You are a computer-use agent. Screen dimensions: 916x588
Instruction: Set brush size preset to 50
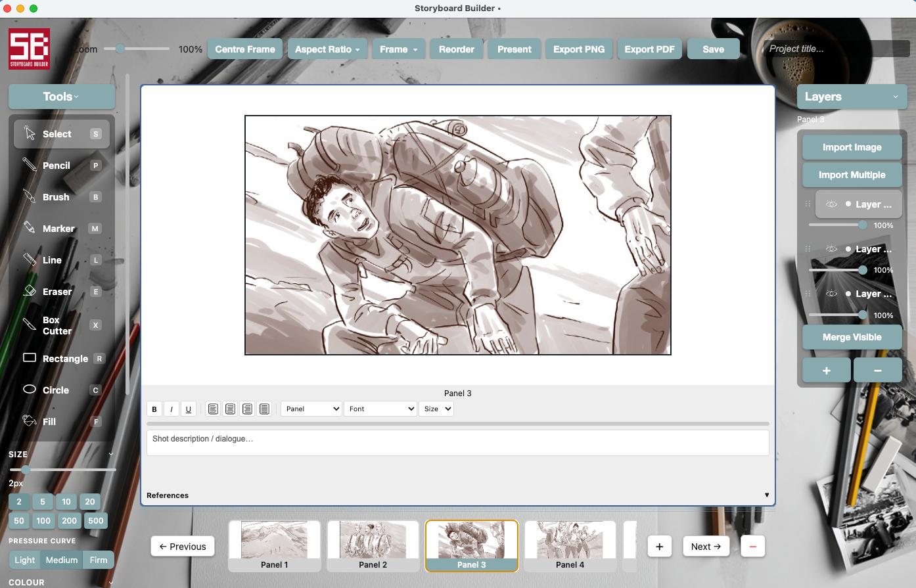tap(18, 520)
